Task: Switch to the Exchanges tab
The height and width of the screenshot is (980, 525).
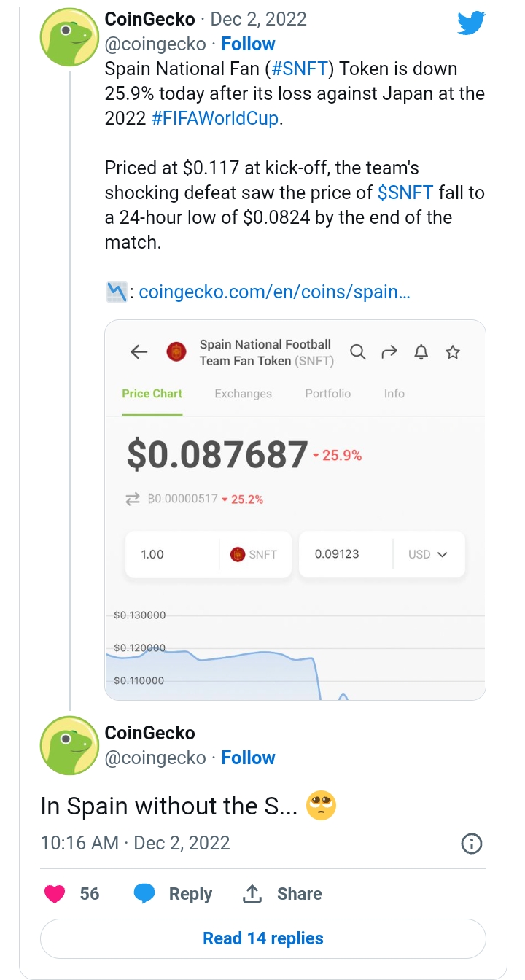Action: coord(243,394)
